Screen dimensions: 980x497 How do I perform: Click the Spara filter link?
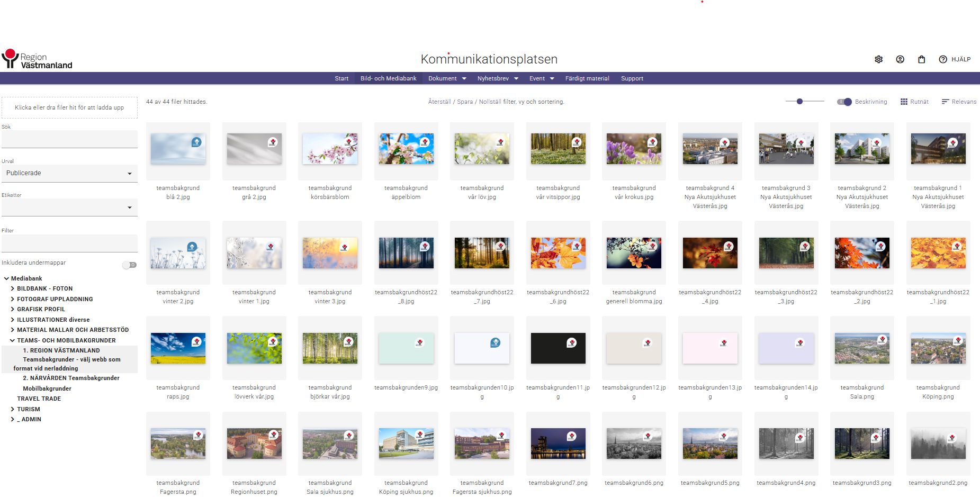(465, 102)
